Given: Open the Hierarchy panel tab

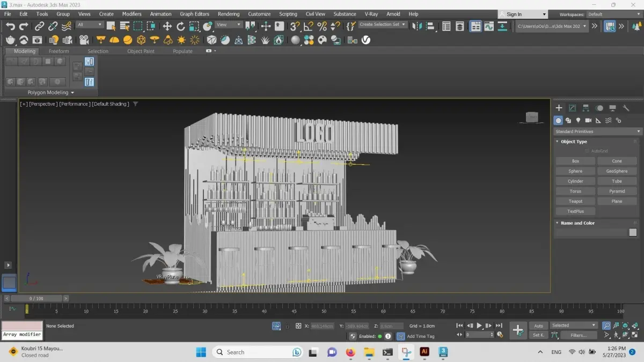Looking at the screenshot, I should [x=586, y=108].
